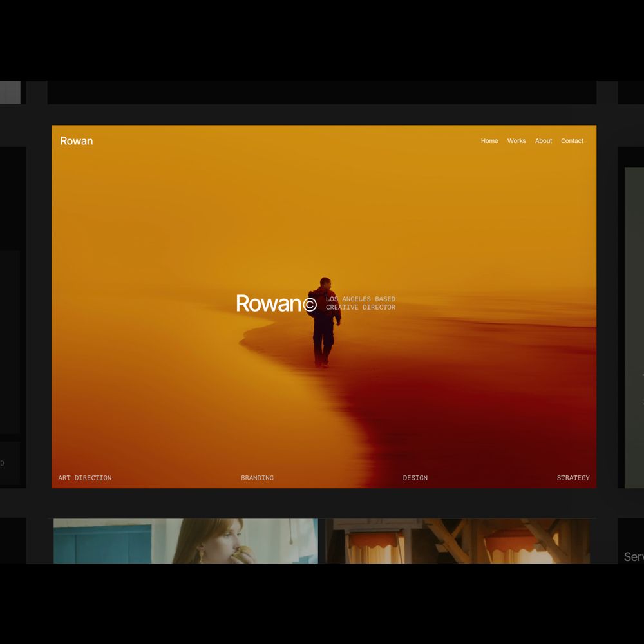Go to the Works page
Viewport: 644px width, 644px height.
click(x=516, y=141)
